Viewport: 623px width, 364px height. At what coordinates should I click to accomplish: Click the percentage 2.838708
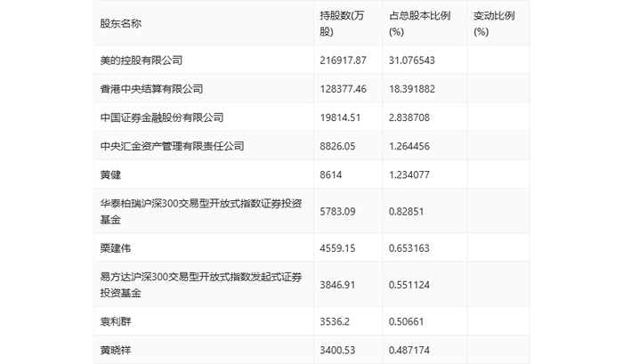coord(409,117)
